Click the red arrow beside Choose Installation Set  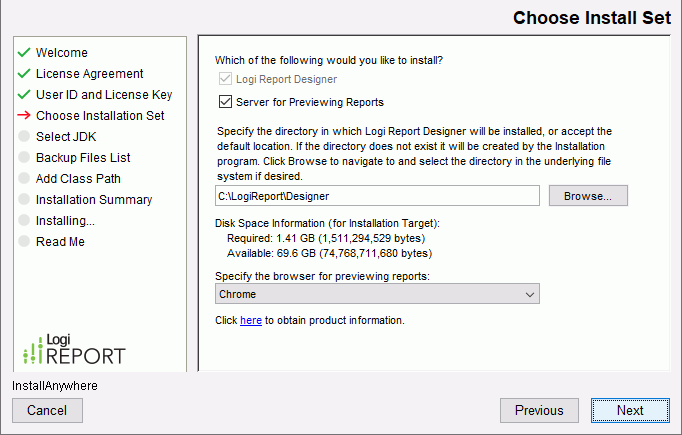point(24,115)
